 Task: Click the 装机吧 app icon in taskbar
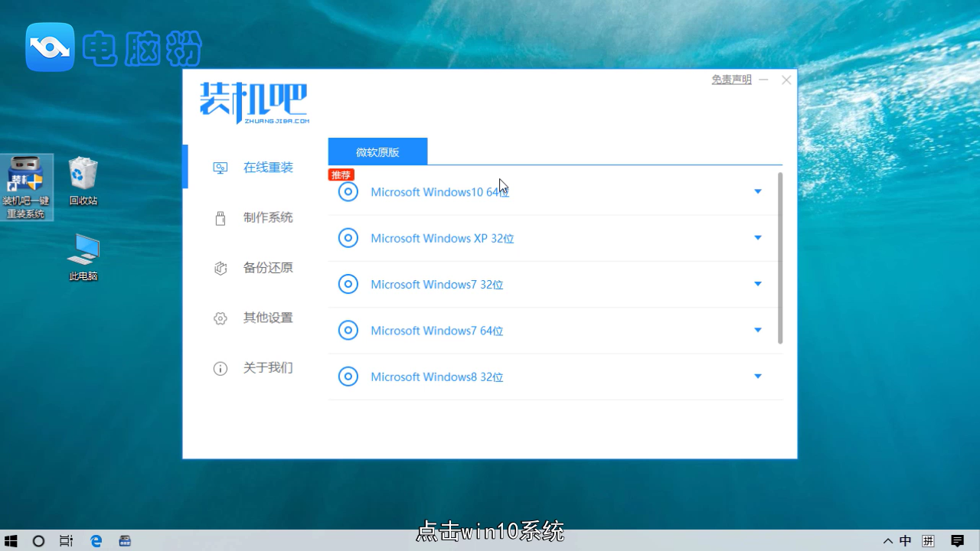124,541
